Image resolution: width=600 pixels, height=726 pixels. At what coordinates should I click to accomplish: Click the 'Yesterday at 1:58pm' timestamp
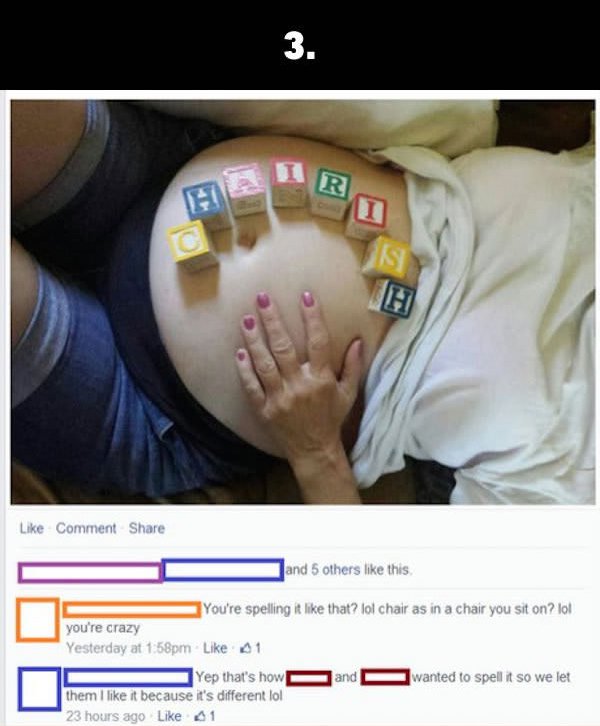tap(128, 648)
